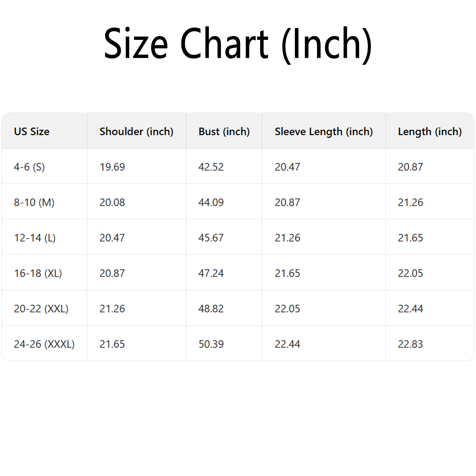Select the 12-14 (L) size row label

click(35, 238)
